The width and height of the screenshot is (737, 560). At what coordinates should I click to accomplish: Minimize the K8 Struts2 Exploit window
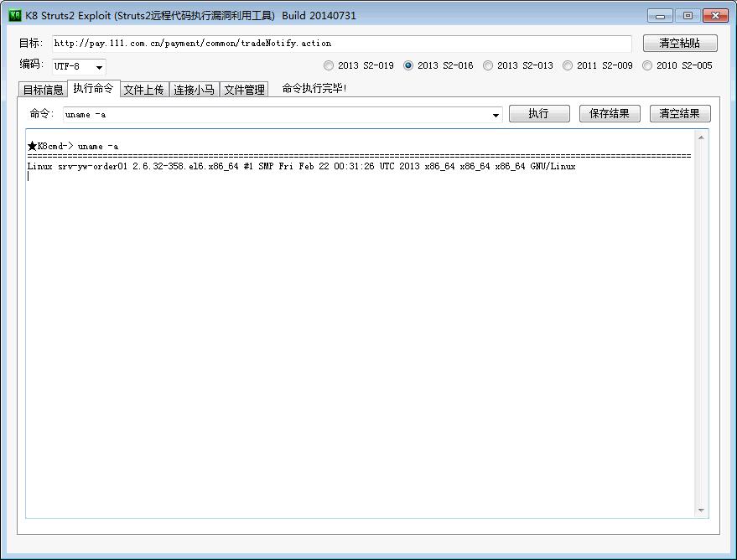pos(660,16)
